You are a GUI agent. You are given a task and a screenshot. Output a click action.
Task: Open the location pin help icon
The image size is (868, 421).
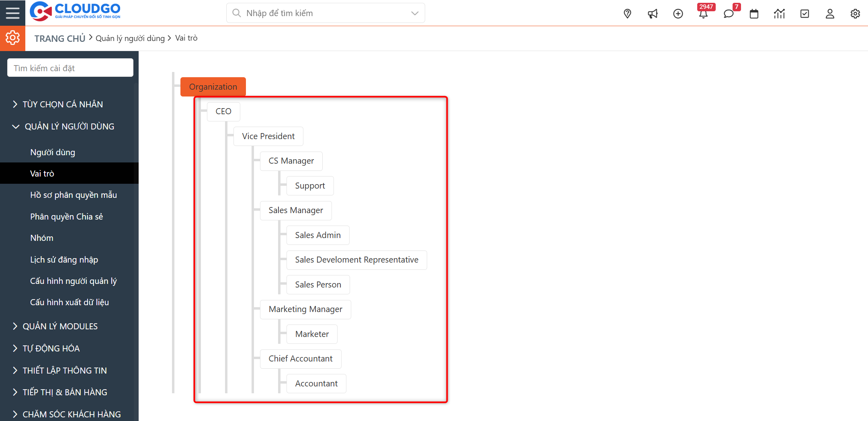click(x=627, y=13)
